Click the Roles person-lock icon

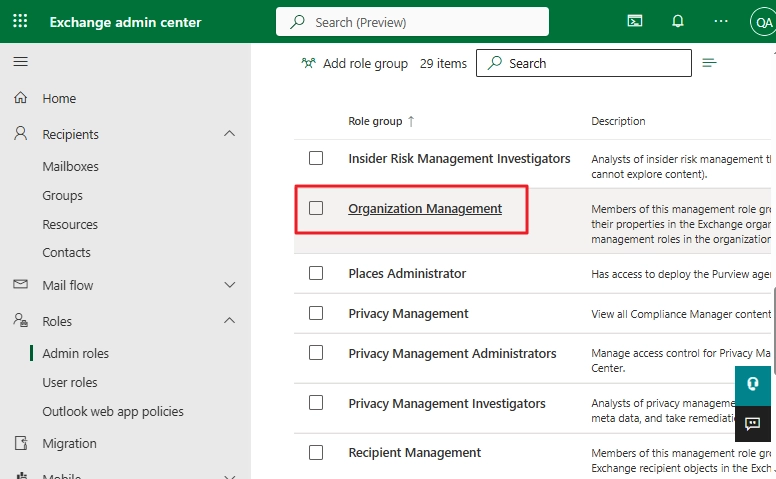20,320
